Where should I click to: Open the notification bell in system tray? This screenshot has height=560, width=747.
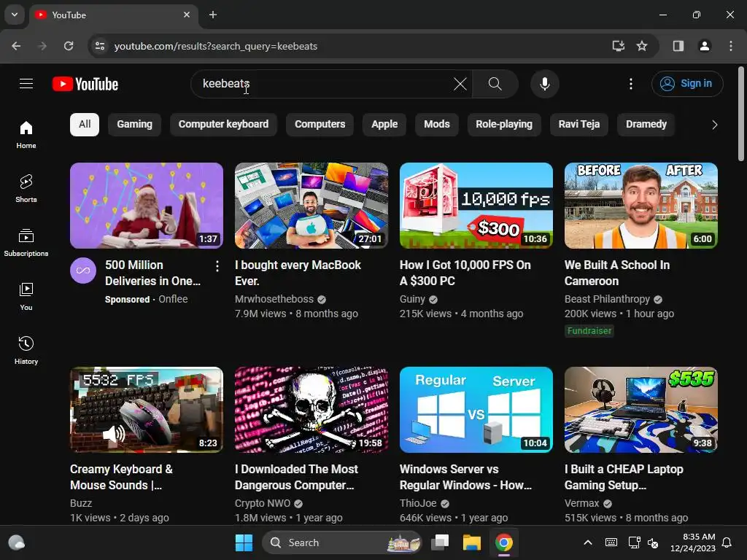(727, 542)
